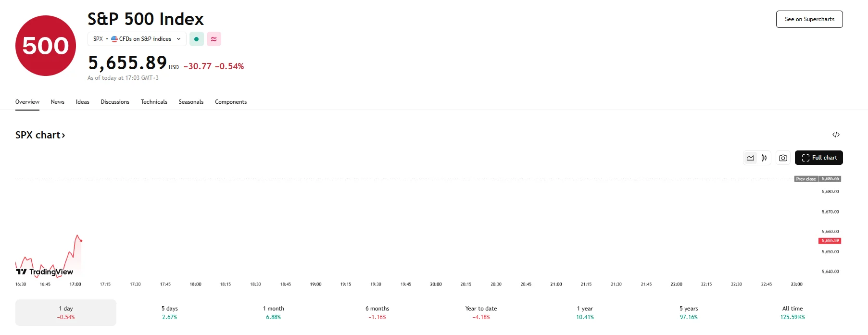Click See on Supercharts button
This screenshot has height=335, width=868.
tap(809, 19)
